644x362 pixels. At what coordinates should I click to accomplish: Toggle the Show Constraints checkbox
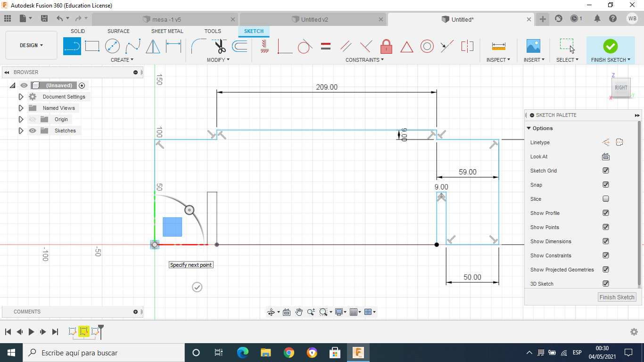(606, 255)
